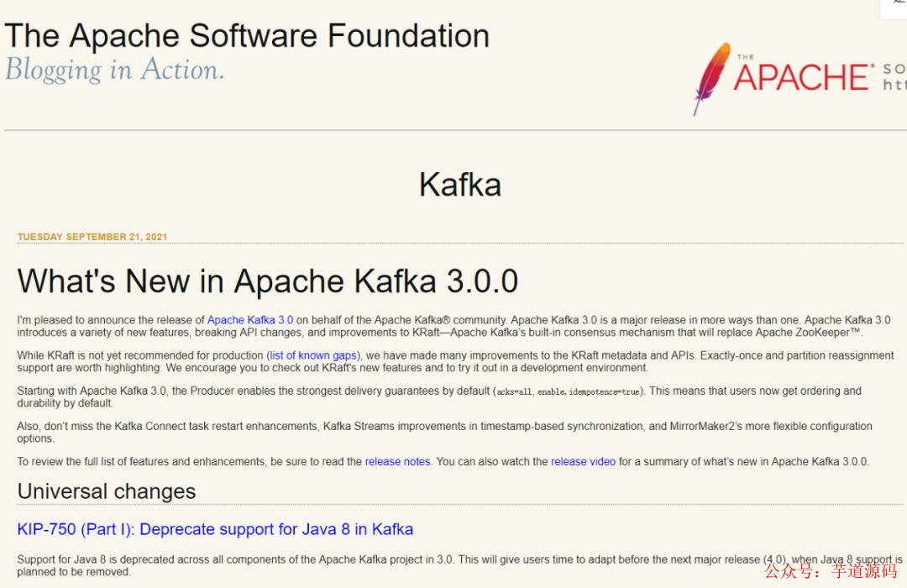Click the APACHE wordmark text
This screenshot has width=907, height=588.
801,77
